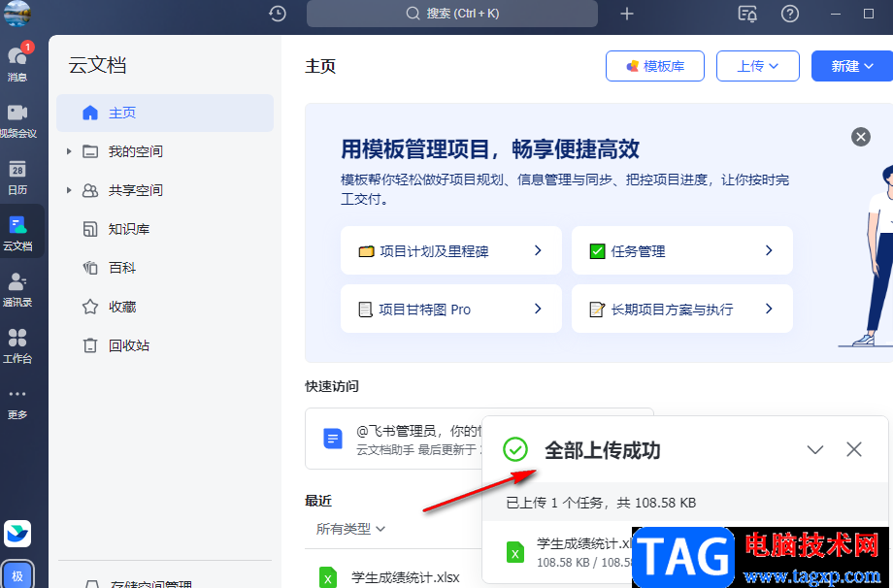
Task: Click the search box (搜索 Ctrl+K)
Action: [452, 14]
